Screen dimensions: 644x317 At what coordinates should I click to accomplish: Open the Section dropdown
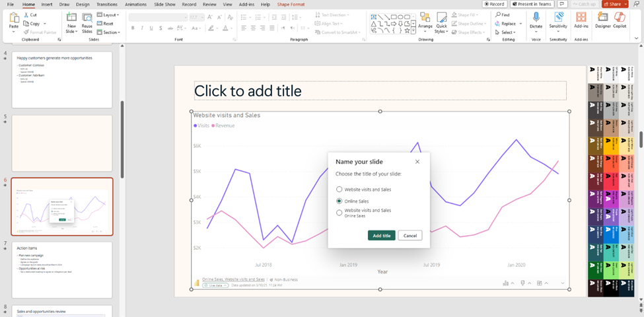[x=119, y=32]
